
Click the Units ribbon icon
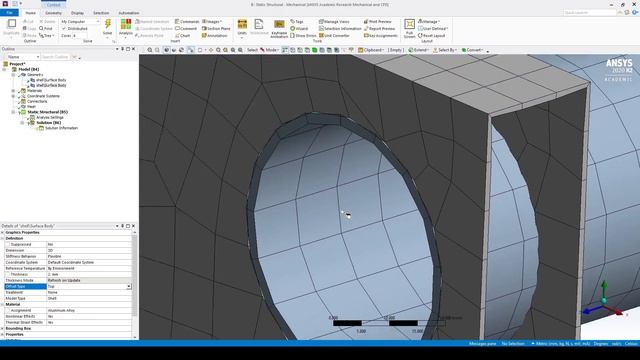(x=242, y=24)
